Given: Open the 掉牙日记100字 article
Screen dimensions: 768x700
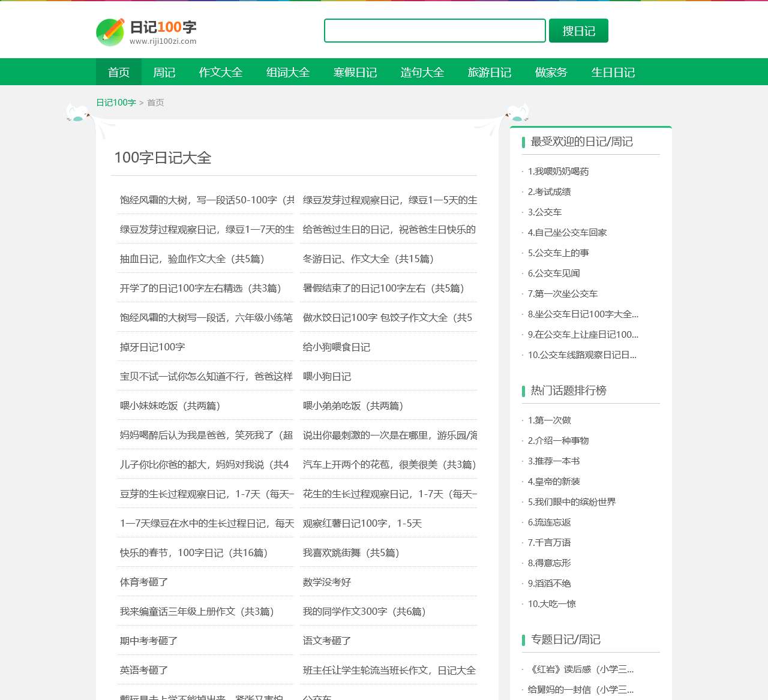Looking at the screenshot, I should tap(151, 347).
